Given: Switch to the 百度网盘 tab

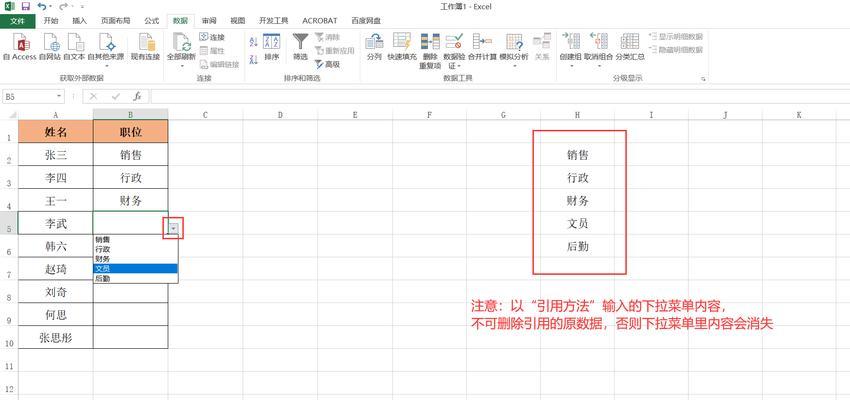Looking at the screenshot, I should pyautogui.click(x=365, y=21).
